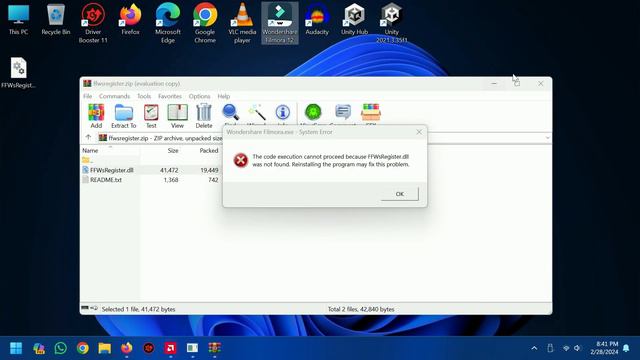This screenshot has width=640, height=360.
Task: Click the Find magnifier toolbar icon
Action: [230, 113]
